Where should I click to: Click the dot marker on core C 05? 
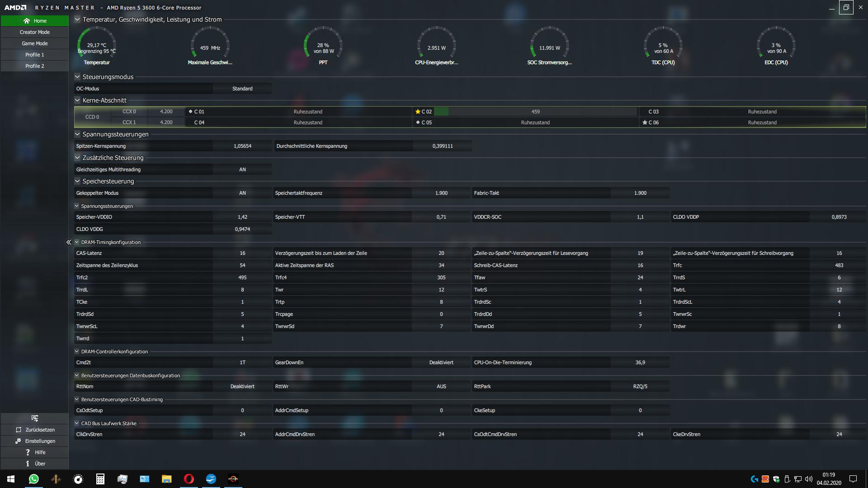coord(418,122)
